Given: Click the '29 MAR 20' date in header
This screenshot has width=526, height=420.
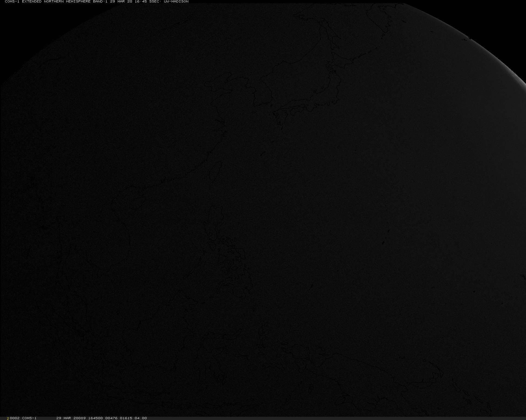Looking at the screenshot, I should pyautogui.click(x=121, y=2).
